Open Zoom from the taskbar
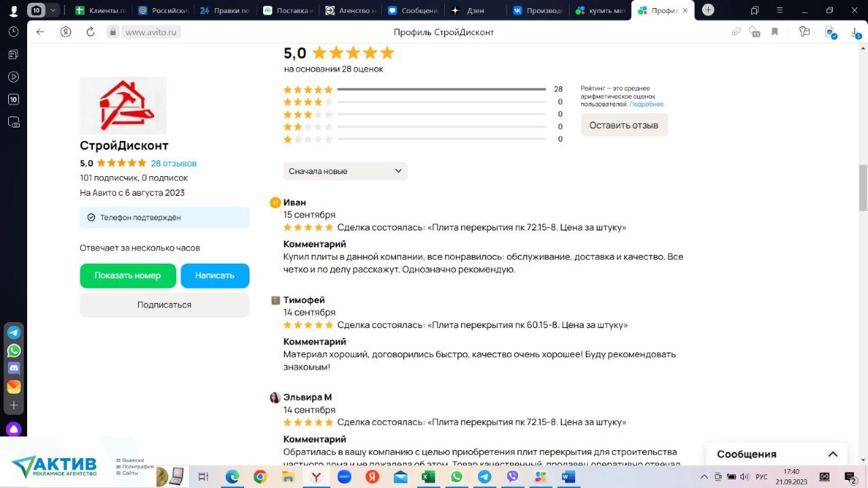 click(x=344, y=477)
